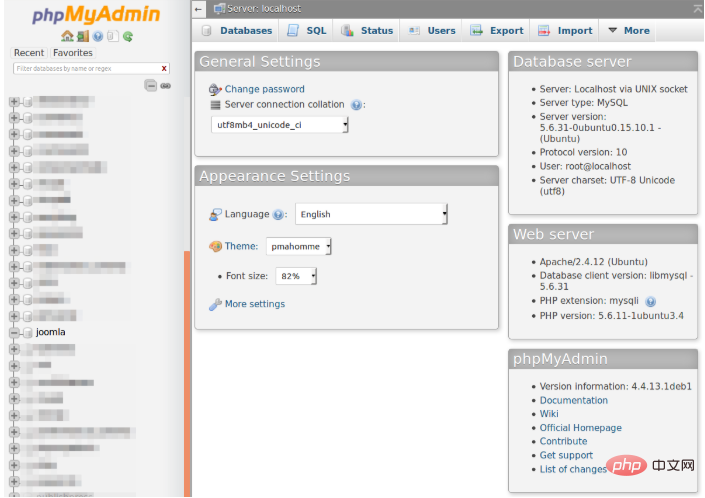Open the Theme dropdown showing pmahomme
Viewport: 705px width, 498px height.
pyautogui.click(x=299, y=246)
